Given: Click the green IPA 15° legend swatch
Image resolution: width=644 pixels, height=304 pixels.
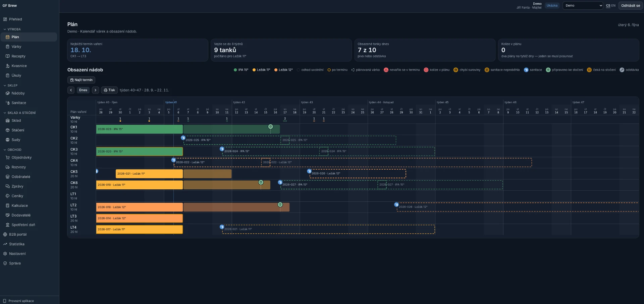Looking at the screenshot, I should point(235,70).
